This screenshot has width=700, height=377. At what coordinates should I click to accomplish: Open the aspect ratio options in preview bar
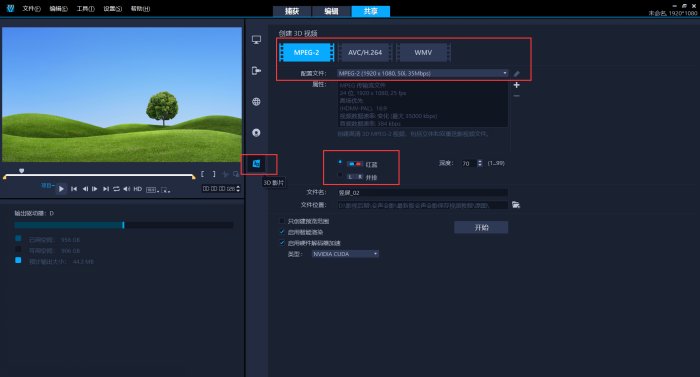tap(152, 190)
